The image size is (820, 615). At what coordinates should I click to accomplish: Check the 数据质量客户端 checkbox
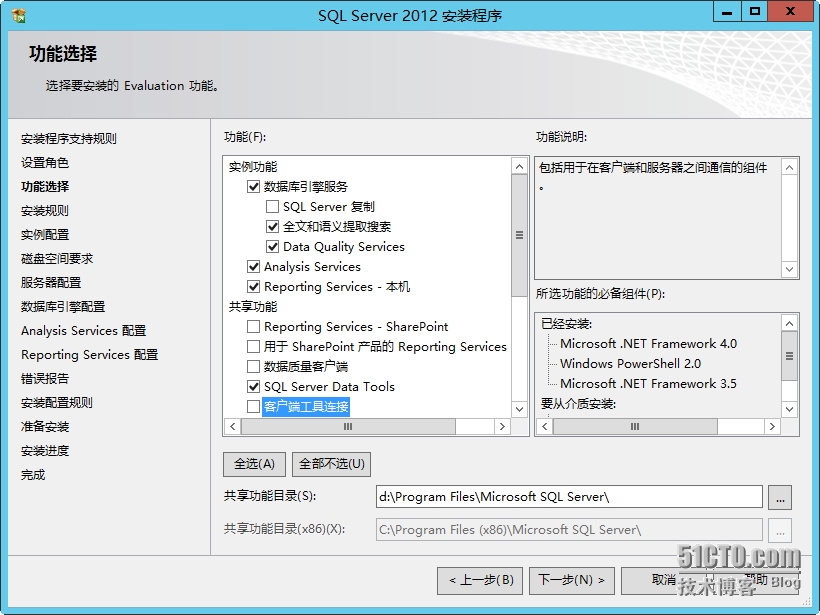pos(253,366)
